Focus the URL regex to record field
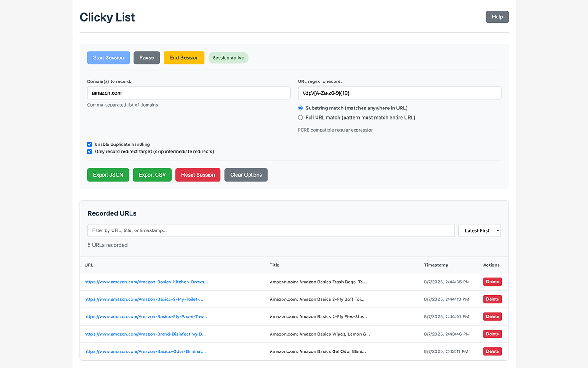Viewport: 588px width, 368px height. [x=399, y=93]
